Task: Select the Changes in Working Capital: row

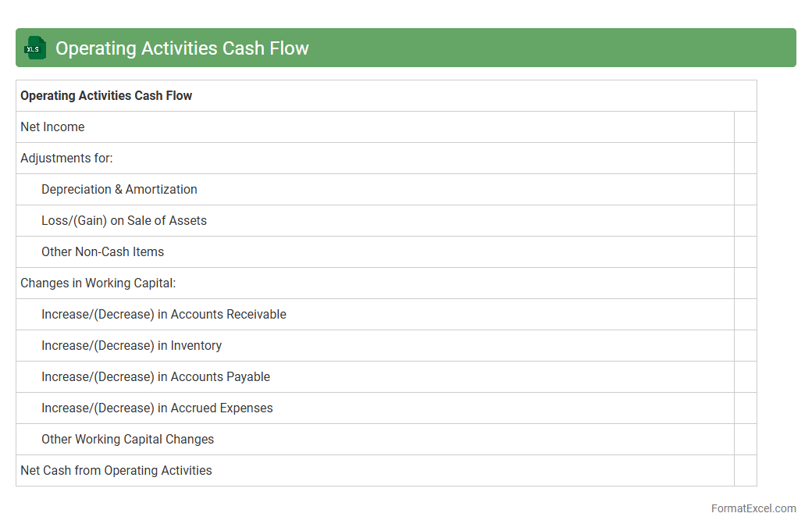Action: click(98, 283)
